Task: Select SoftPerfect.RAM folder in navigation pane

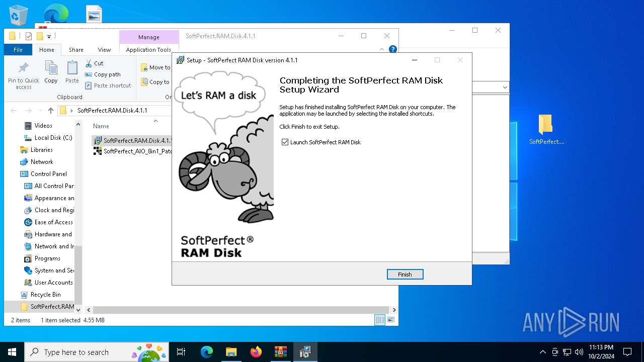Action: (47, 307)
